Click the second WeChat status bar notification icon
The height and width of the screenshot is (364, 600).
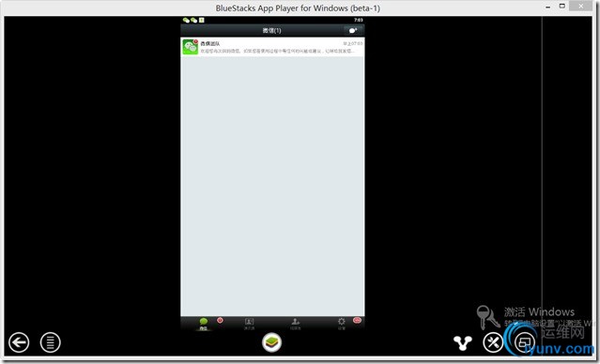[x=193, y=20]
